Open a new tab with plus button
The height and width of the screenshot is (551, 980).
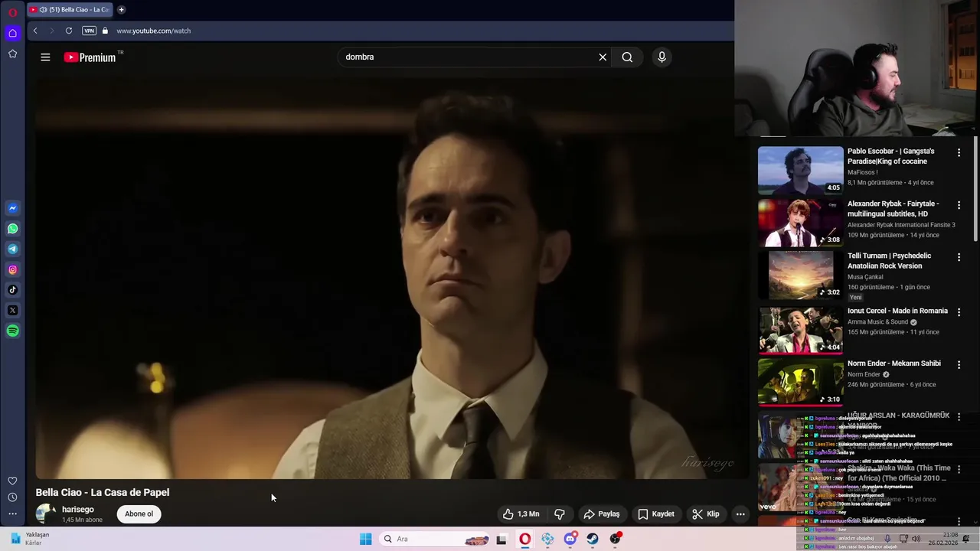[x=121, y=10]
